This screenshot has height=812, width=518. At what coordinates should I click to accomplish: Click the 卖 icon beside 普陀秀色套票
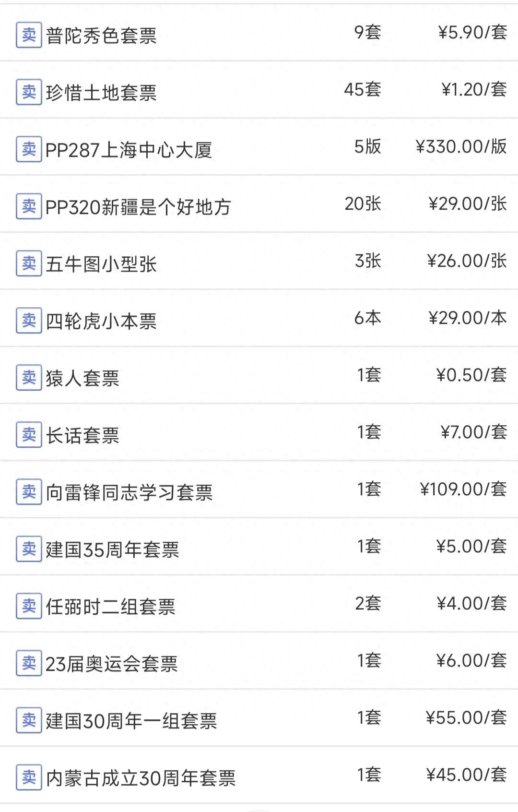pos(29,35)
